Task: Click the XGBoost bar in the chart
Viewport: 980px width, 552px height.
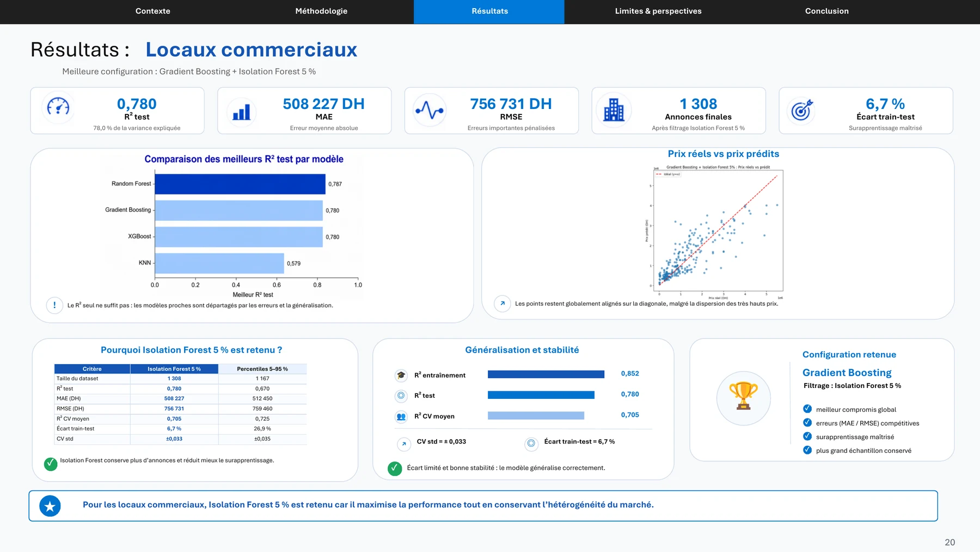Action: (239, 237)
